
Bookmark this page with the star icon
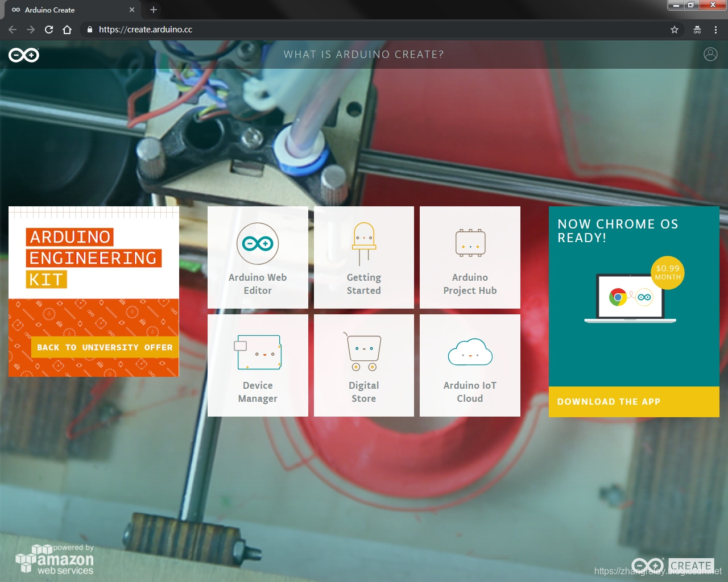675,30
